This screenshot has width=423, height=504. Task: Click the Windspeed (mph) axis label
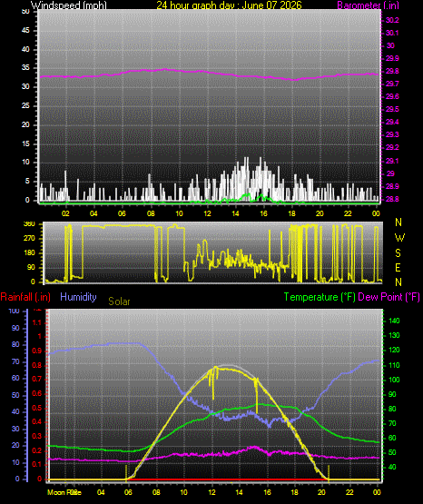[69, 5]
